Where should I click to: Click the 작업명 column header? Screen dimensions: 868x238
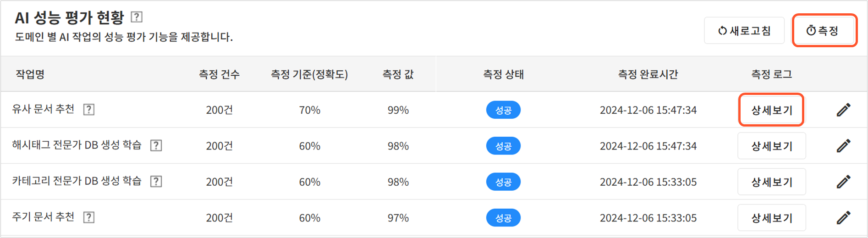(30, 74)
